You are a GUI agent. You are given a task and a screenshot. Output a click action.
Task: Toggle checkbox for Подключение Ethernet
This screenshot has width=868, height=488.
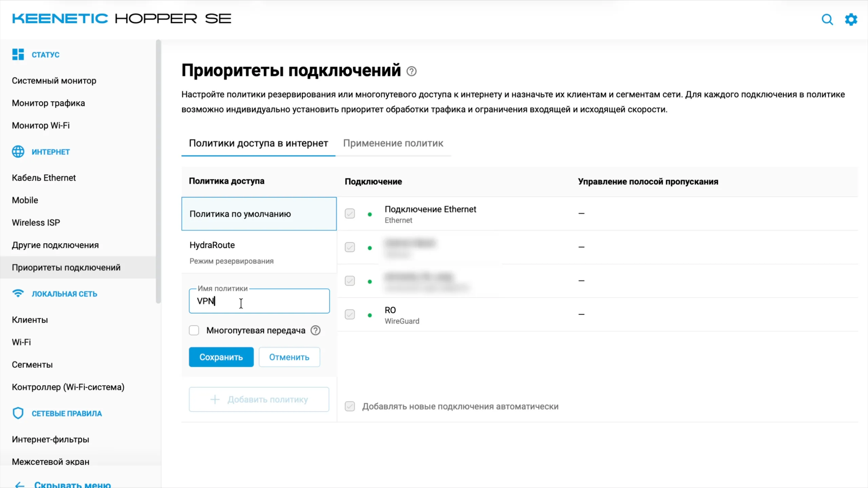(x=350, y=213)
